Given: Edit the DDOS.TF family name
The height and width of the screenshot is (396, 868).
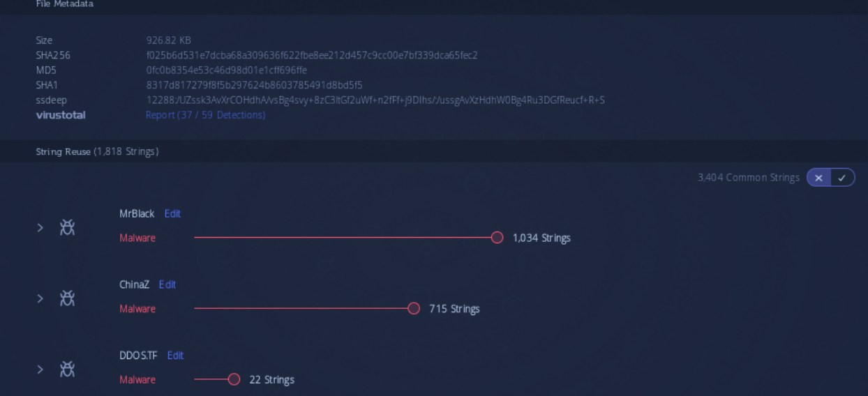Looking at the screenshot, I should pyautogui.click(x=175, y=356).
